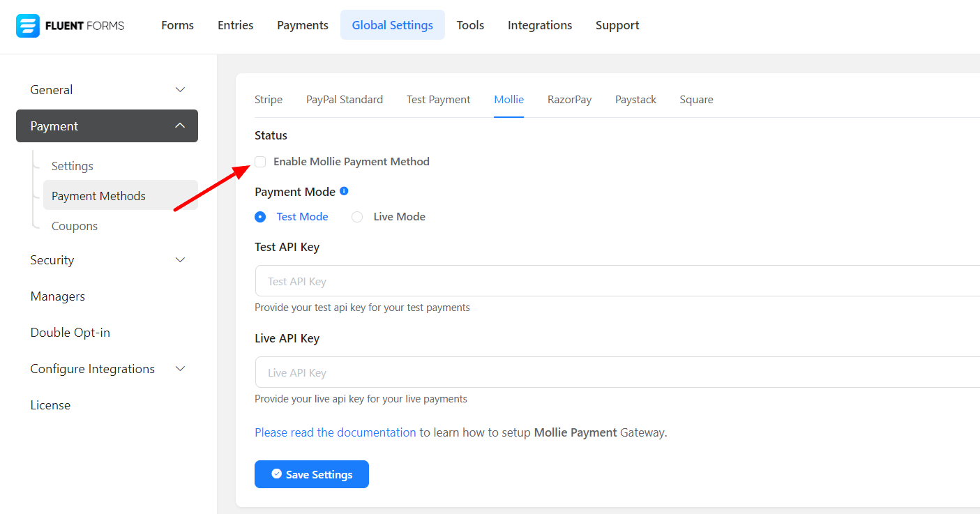Click the Fluent Forms logo icon
980x514 pixels.
28,26
